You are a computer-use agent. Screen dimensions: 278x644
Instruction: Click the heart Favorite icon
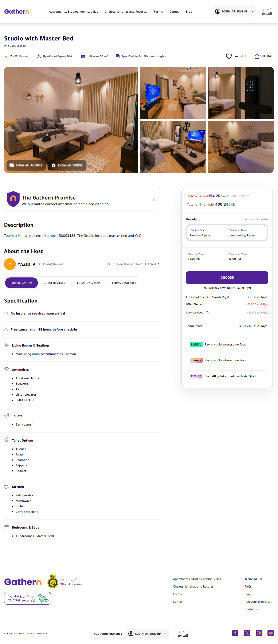[x=229, y=56]
